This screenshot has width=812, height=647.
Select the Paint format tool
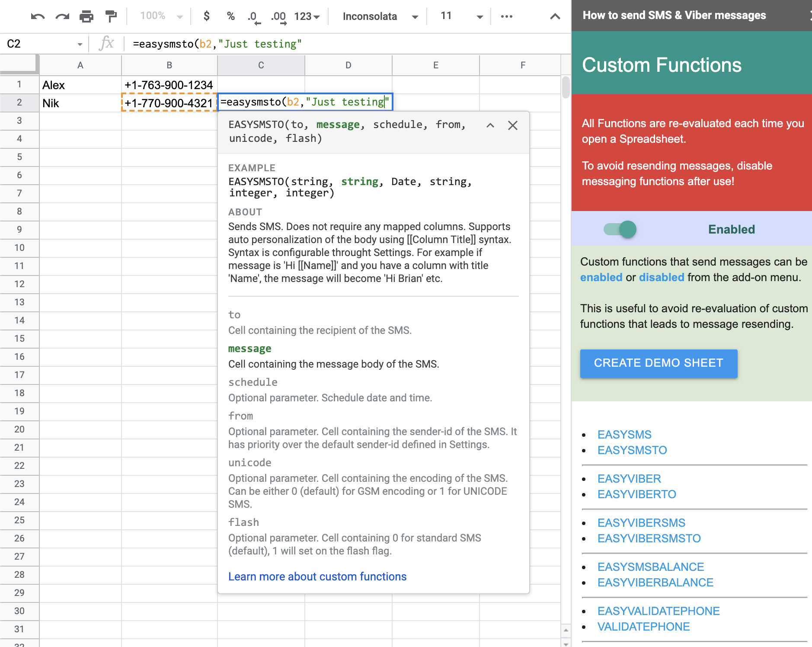pos(111,16)
